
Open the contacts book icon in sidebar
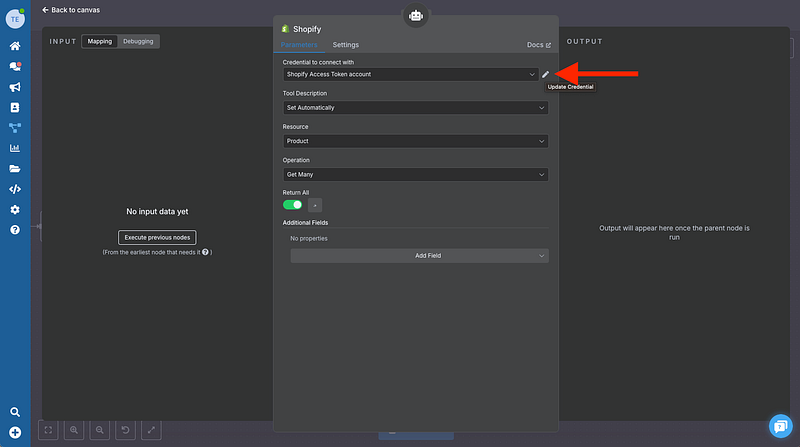pyautogui.click(x=15, y=107)
